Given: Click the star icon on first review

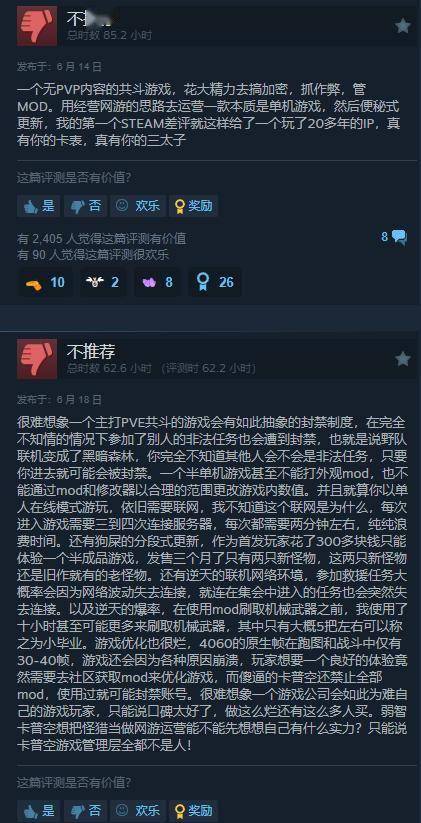Looking at the screenshot, I should (x=403, y=26).
